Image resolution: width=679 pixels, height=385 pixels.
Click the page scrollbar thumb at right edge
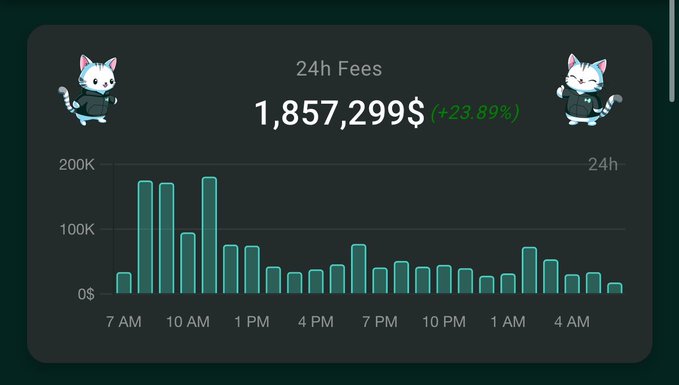[672, 51]
